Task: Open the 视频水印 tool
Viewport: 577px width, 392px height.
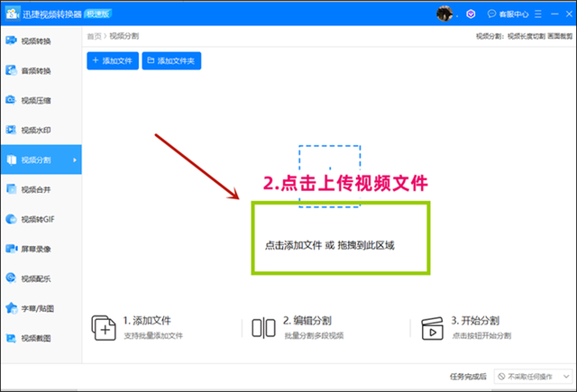Action: click(36, 130)
